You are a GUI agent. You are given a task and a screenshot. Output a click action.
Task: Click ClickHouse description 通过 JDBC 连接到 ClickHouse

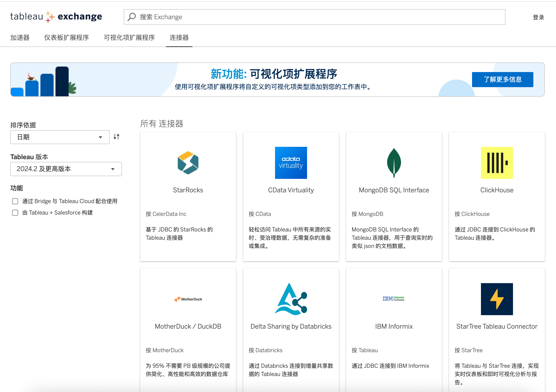click(x=495, y=234)
